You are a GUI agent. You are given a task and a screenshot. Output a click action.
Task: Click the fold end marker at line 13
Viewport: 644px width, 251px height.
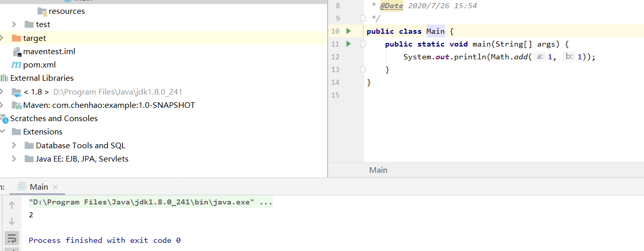pyautogui.click(x=363, y=69)
